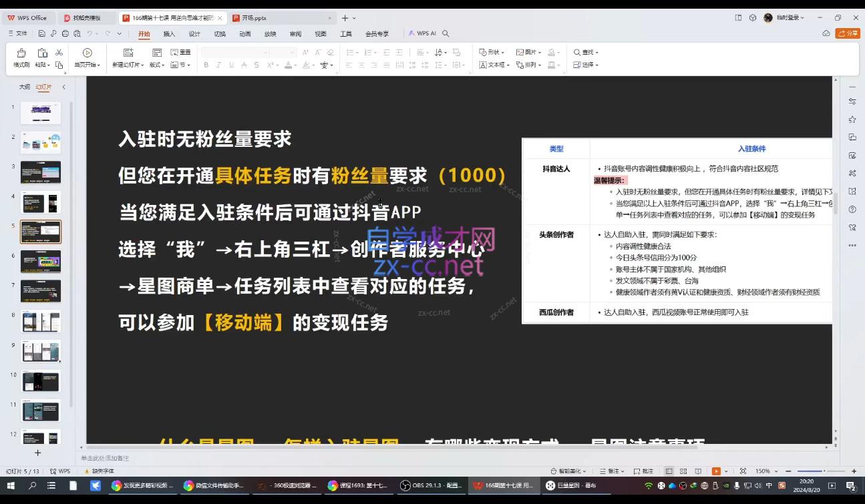Viewport: 865px width, 504px height.
Task: Switch to reading view in status bar
Action: [x=698, y=471]
